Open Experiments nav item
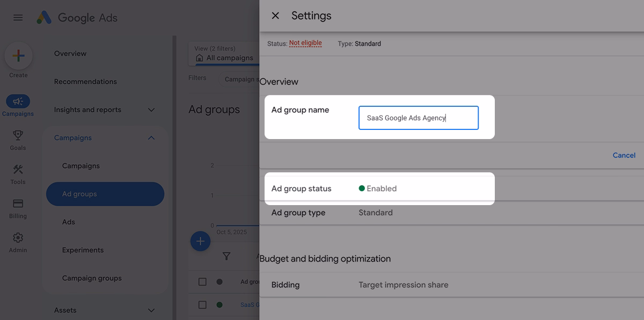Screen dimensions: 644x320 click(x=83, y=250)
